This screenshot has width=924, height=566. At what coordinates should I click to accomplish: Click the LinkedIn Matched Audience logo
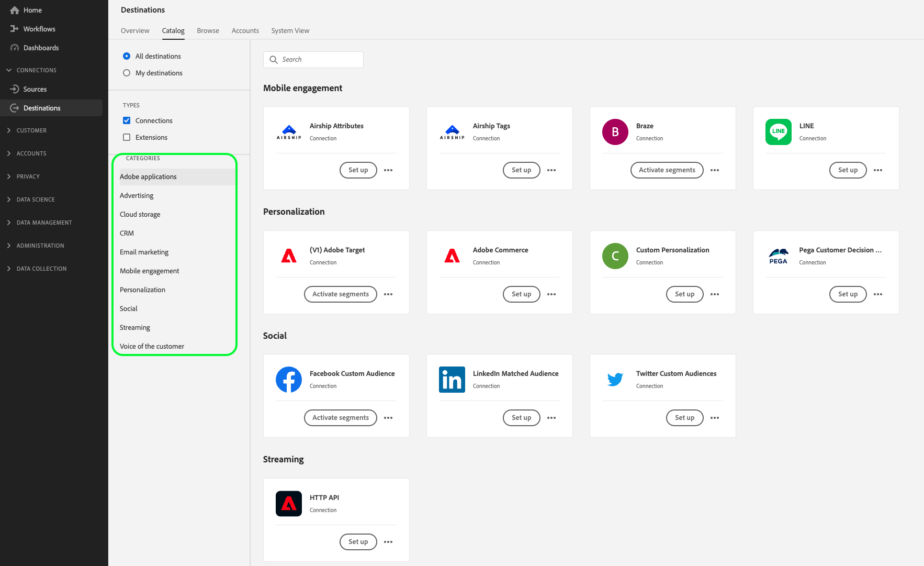[x=452, y=380]
